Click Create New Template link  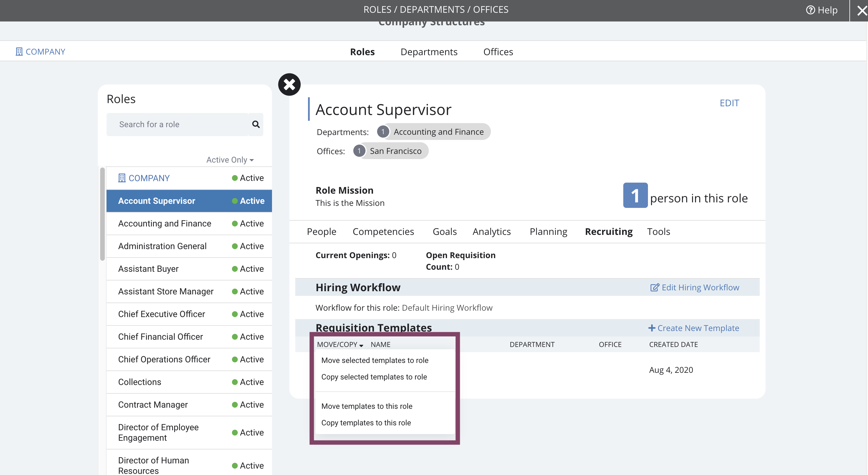pyautogui.click(x=694, y=328)
